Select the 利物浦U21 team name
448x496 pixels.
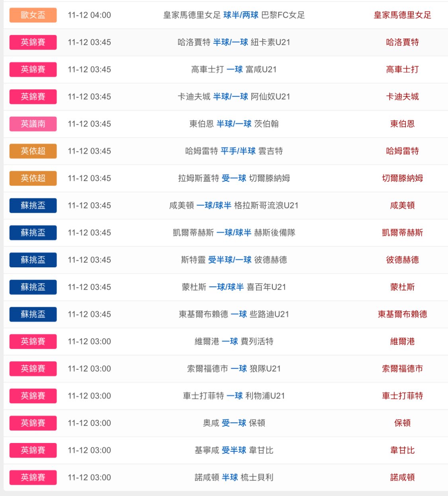coord(265,396)
